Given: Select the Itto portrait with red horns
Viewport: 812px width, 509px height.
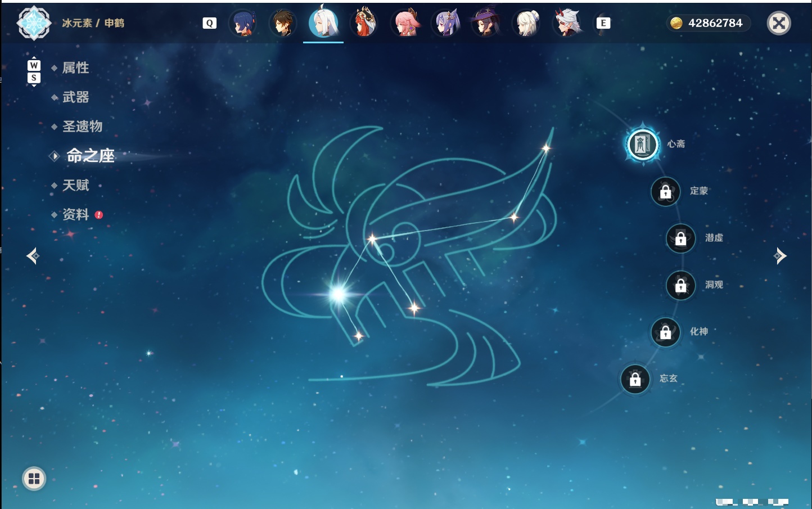Looking at the screenshot, I should pos(567,23).
